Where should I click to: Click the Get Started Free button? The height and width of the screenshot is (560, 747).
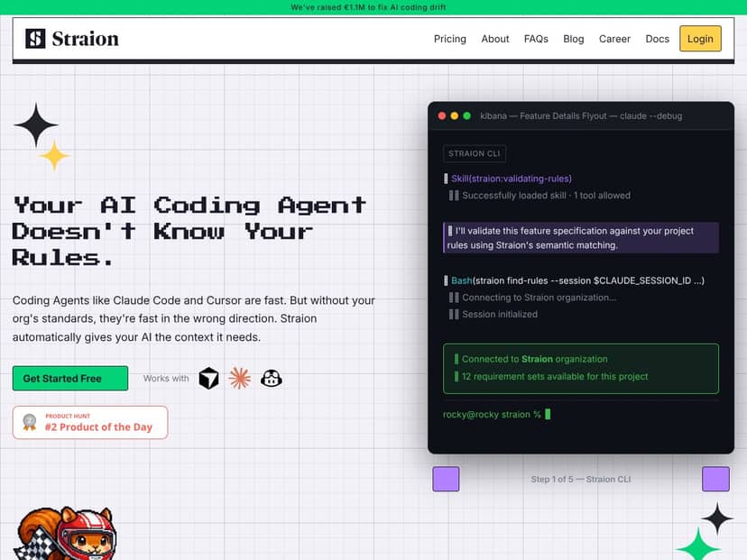coord(69,378)
